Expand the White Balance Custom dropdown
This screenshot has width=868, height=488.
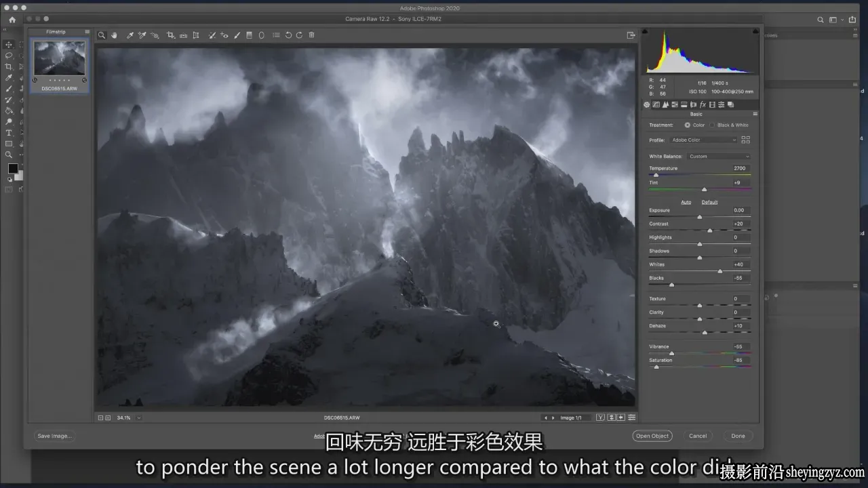click(719, 157)
